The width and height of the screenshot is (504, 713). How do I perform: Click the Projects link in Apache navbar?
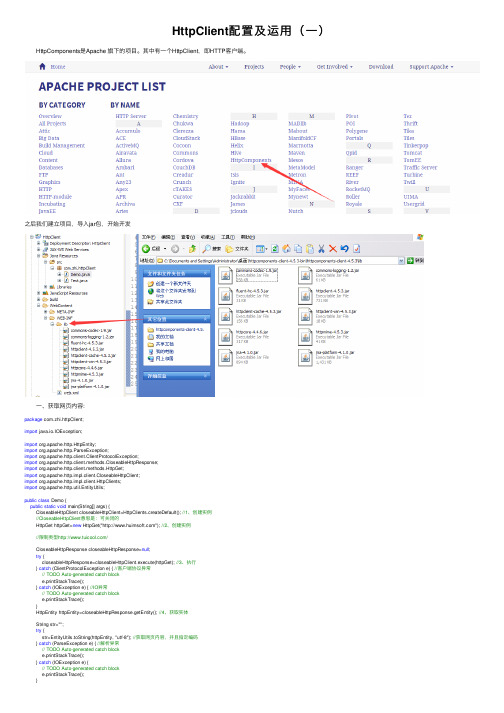pyautogui.click(x=254, y=67)
